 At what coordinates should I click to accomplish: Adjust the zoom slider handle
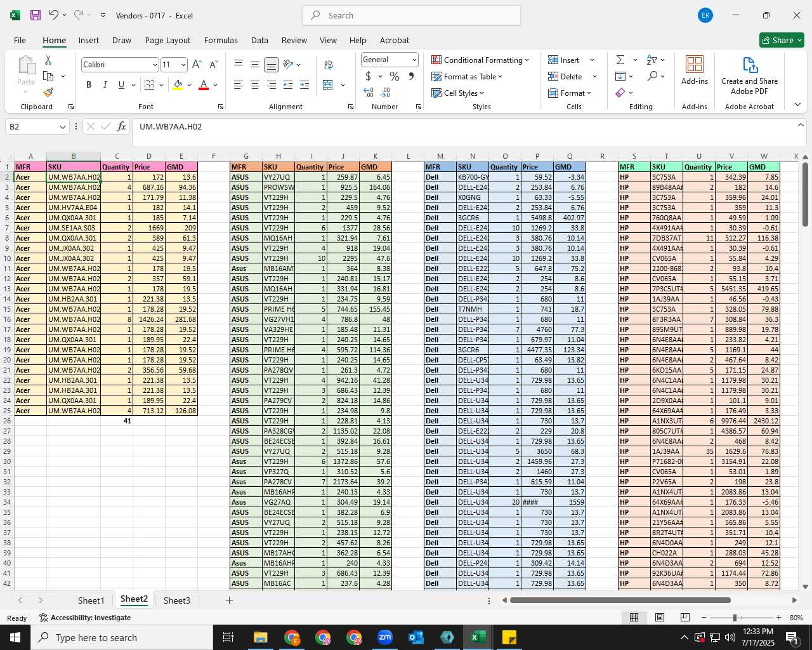tap(735, 618)
